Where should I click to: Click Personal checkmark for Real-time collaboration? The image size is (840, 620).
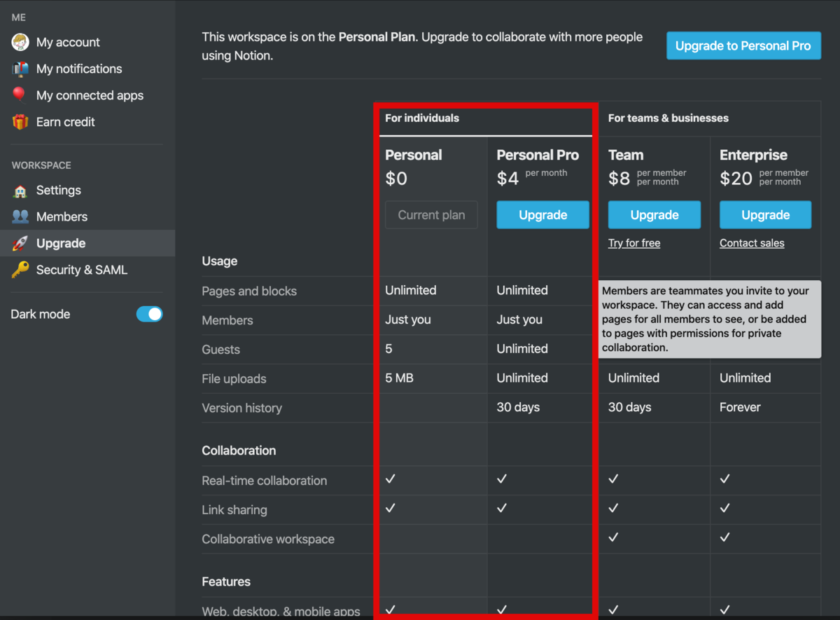pos(391,478)
